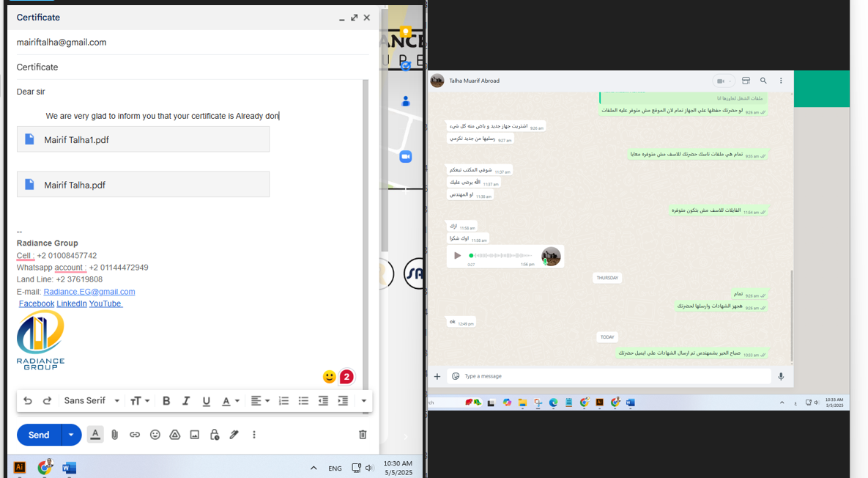Open the Mairif Talha1.pdf attachment
This screenshot has height=478, width=868.
[x=144, y=139]
